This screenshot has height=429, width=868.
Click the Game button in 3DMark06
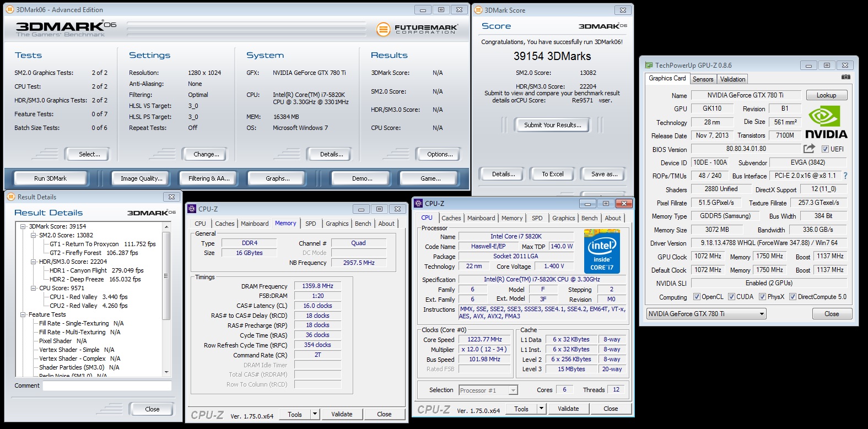(x=430, y=178)
